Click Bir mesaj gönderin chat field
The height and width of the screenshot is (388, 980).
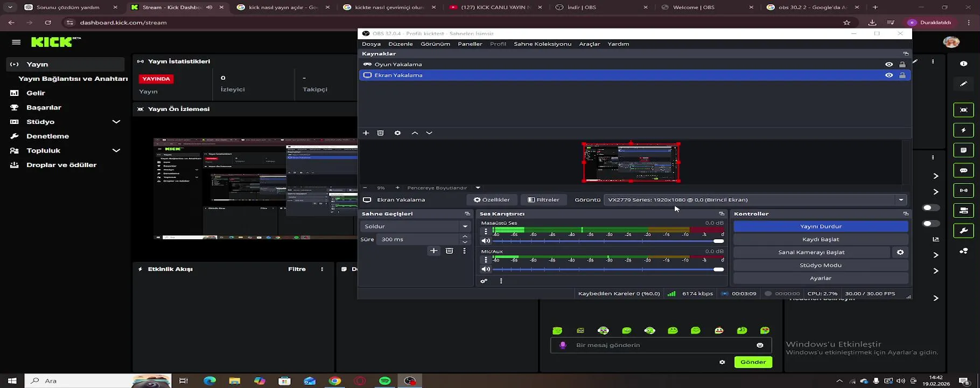point(661,345)
